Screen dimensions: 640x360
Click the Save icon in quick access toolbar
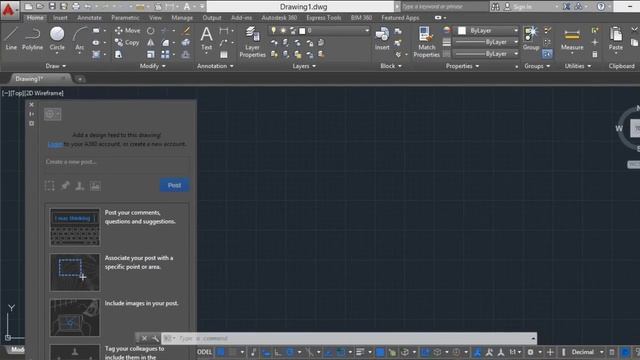tap(52, 7)
